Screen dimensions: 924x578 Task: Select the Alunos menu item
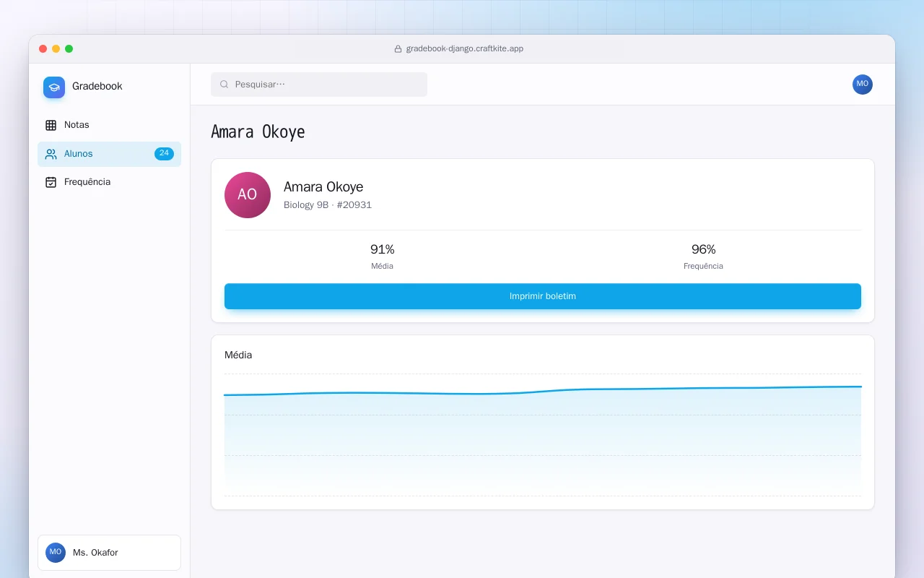[x=109, y=154]
